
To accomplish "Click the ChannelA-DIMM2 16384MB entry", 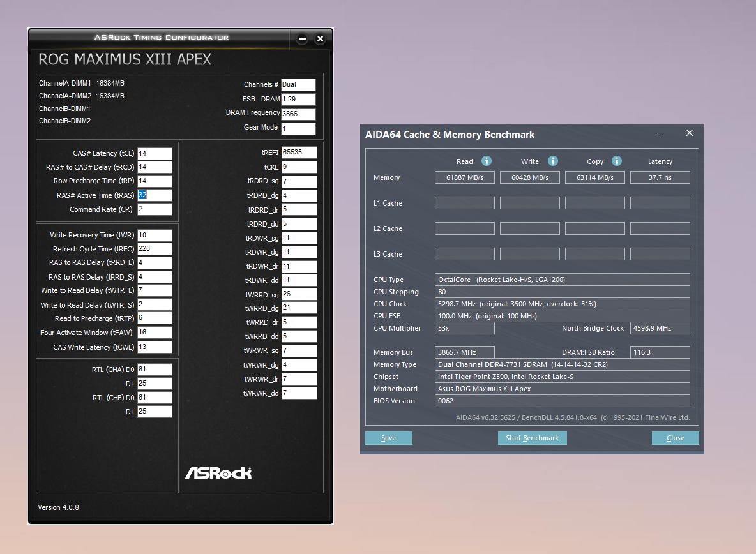I will (82, 96).
